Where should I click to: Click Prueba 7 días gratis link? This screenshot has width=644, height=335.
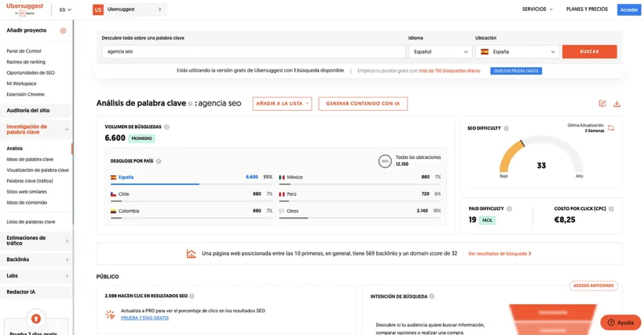click(145, 318)
